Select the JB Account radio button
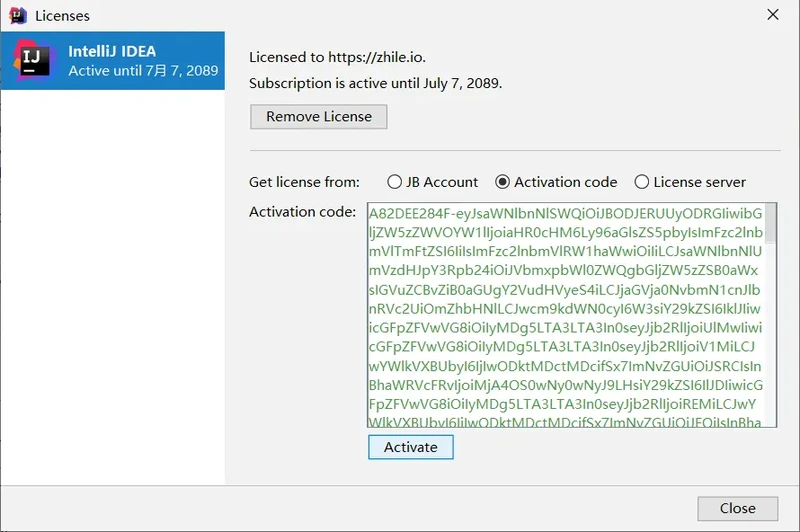 [394, 182]
